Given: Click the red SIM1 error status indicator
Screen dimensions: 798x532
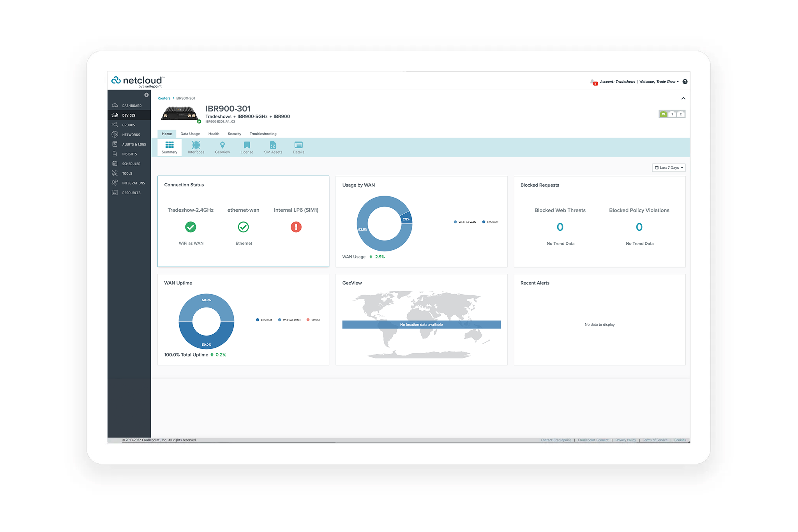Looking at the screenshot, I should tap(296, 227).
